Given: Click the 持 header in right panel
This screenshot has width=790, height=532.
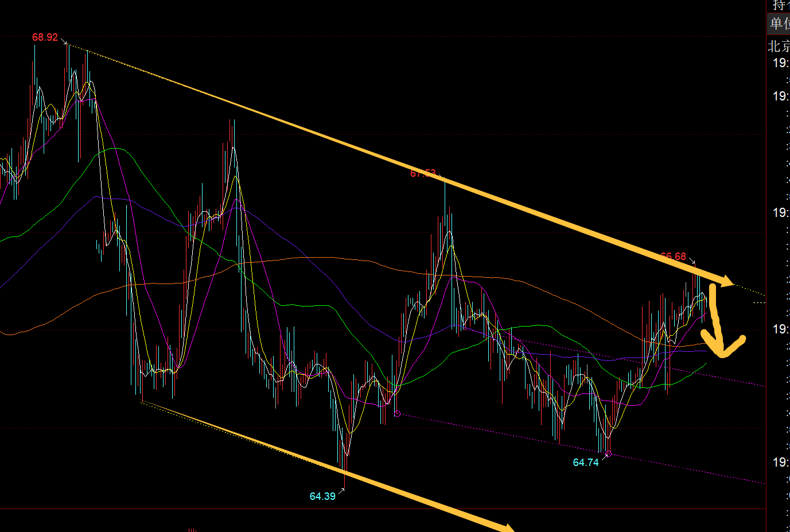Looking at the screenshot, I should point(780,5).
